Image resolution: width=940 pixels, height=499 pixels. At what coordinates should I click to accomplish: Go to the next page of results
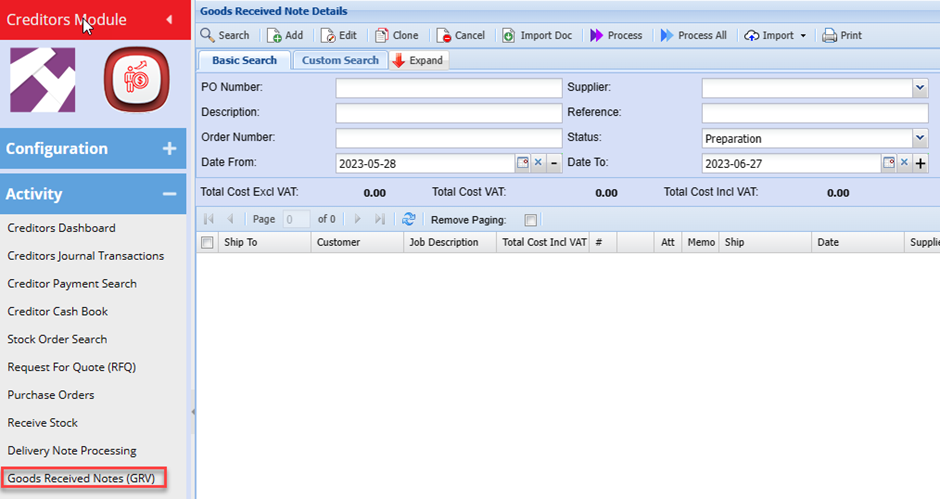click(x=357, y=219)
